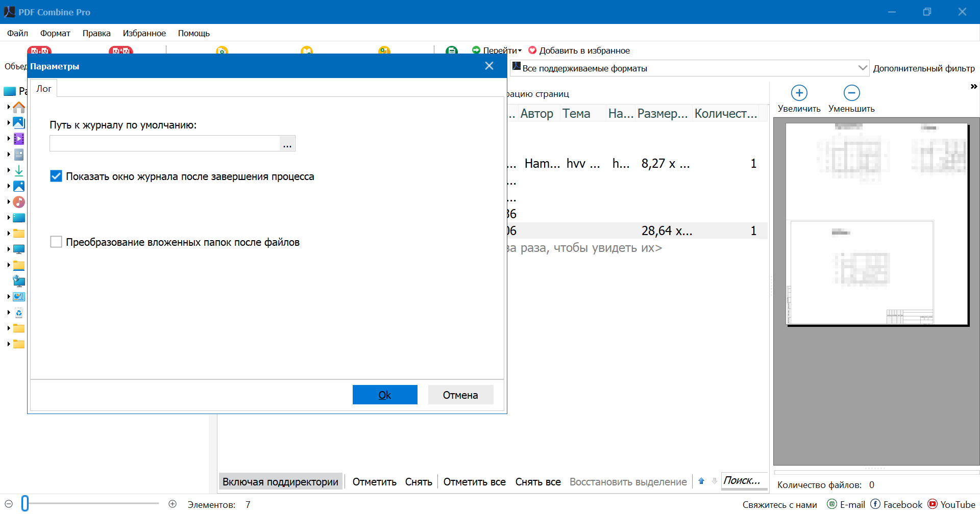Click the "Ham..." author cell
Image resolution: width=980 pixels, height=514 pixels.
(x=542, y=164)
